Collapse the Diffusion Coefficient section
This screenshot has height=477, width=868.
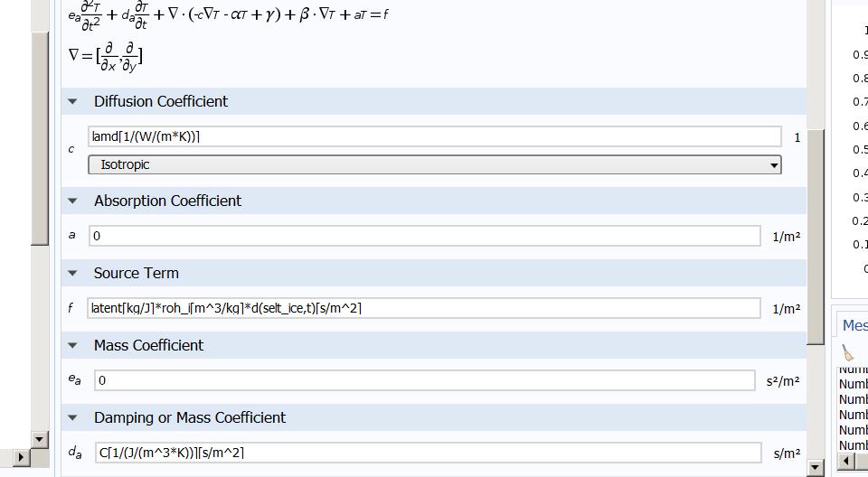(x=74, y=101)
